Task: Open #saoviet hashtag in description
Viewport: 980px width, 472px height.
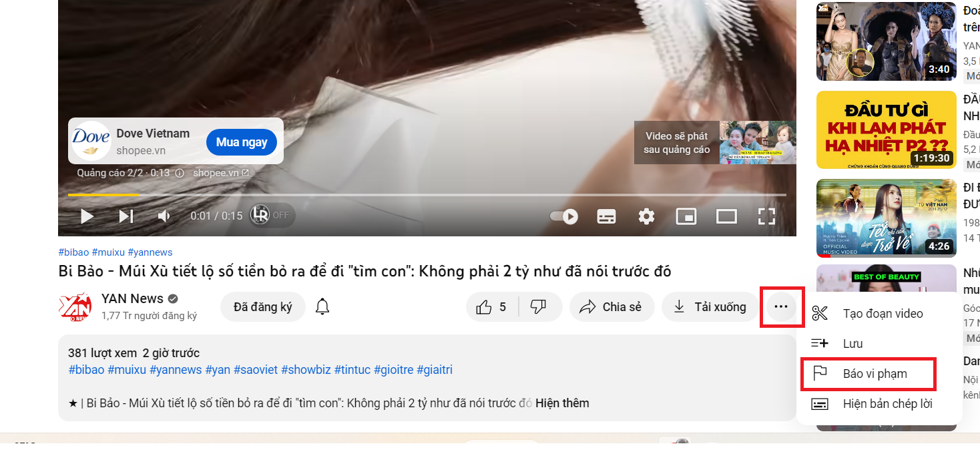Action: [256, 370]
